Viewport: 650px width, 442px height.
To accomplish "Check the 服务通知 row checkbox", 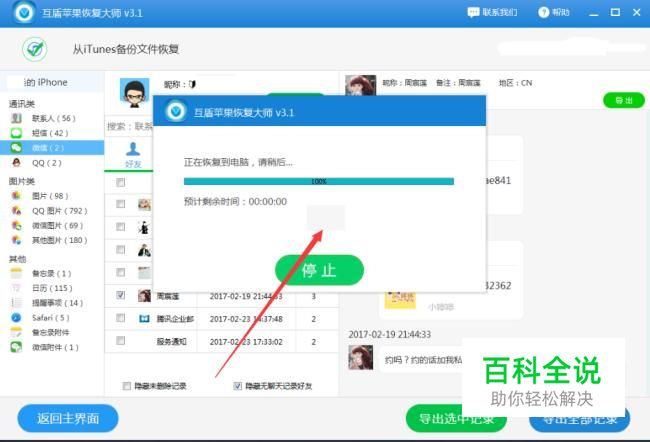I will (x=121, y=341).
